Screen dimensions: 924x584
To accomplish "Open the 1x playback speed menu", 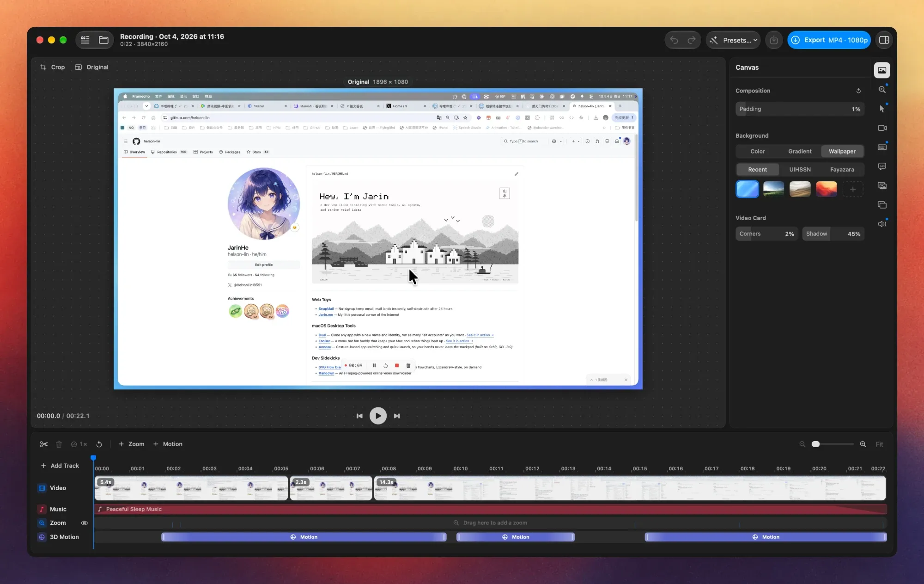I will click(x=79, y=444).
